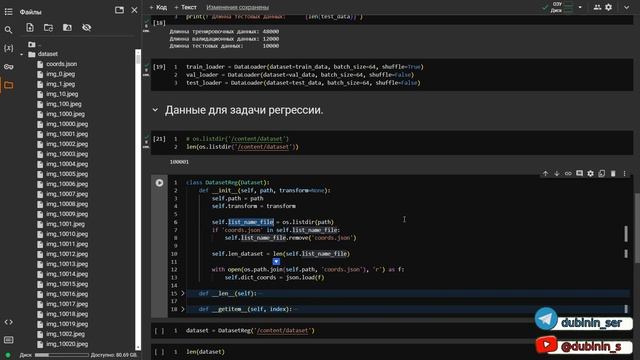640x360 pixels.
Task: Toggle show hidden files eye icon
Action: pyautogui.click(x=87, y=27)
